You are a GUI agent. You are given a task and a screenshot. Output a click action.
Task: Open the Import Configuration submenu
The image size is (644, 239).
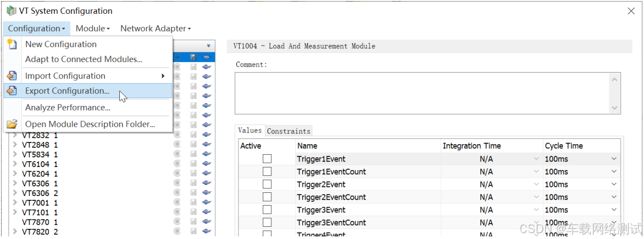(x=88, y=76)
